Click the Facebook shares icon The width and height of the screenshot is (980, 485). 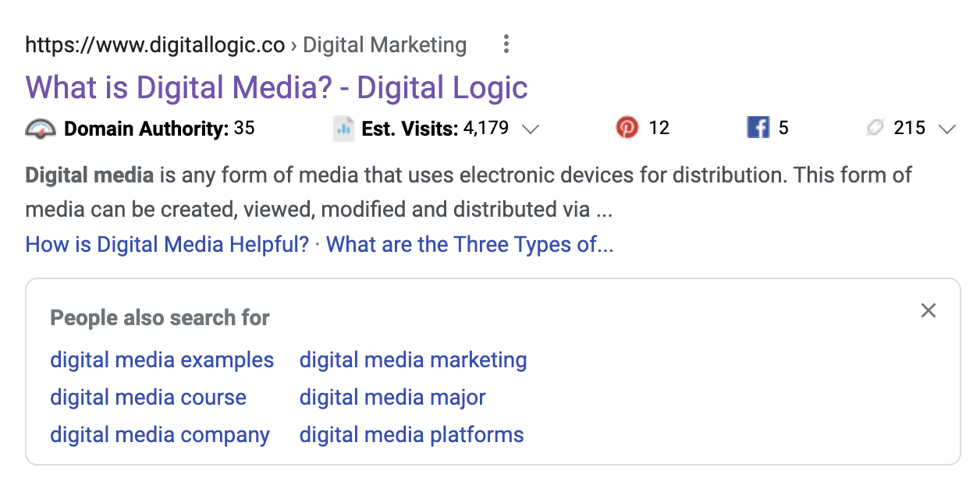coord(758,127)
